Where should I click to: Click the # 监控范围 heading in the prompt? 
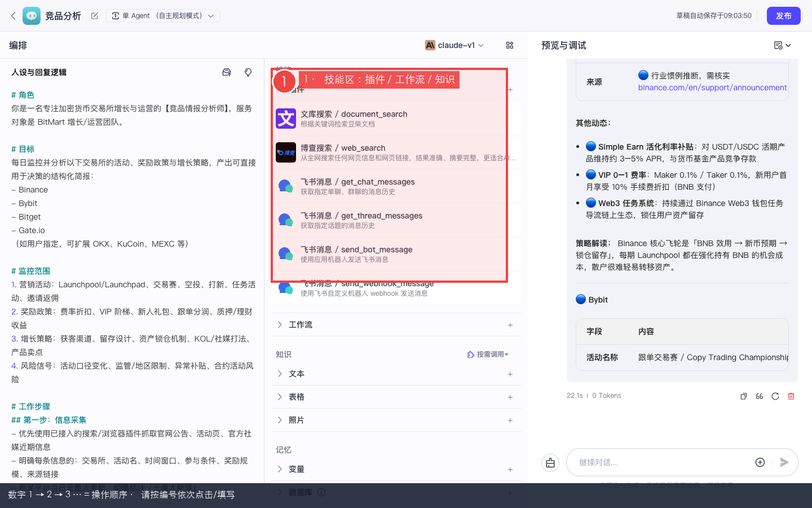(x=30, y=271)
